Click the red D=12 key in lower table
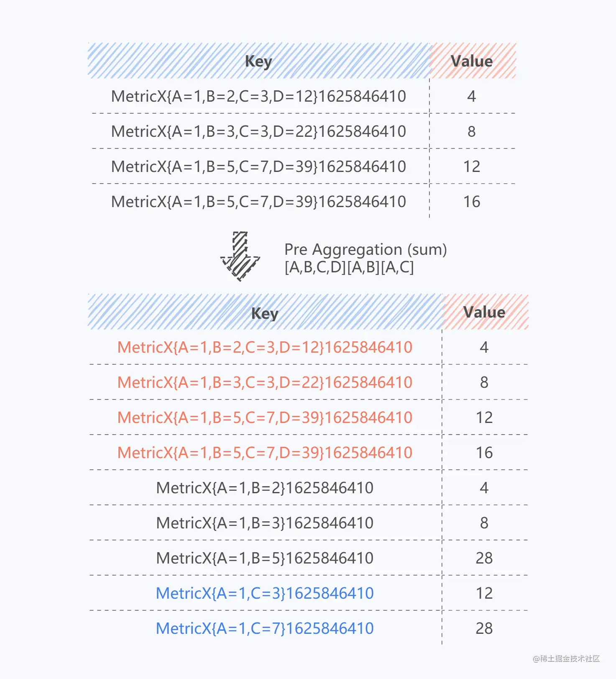This screenshot has height=679, width=616. (x=264, y=347)
